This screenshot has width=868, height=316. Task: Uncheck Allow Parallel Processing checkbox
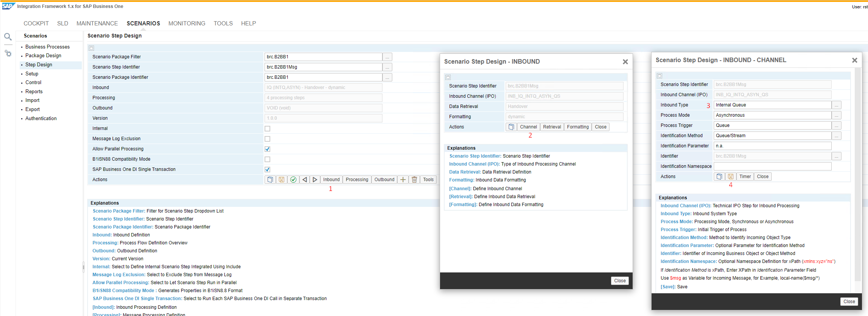268,149
